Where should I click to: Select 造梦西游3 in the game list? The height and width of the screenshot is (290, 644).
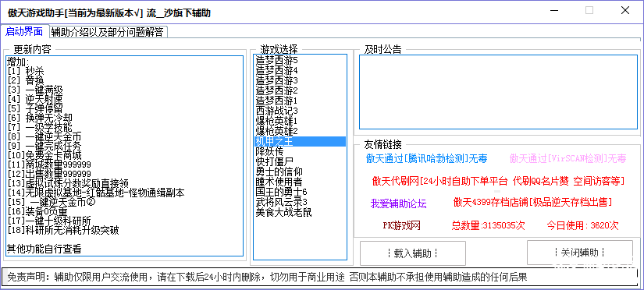(x=300, y=80)
